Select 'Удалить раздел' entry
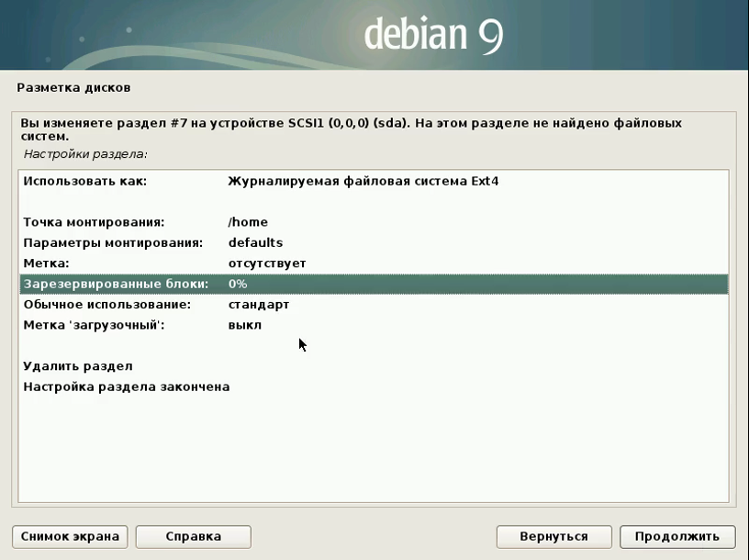Screen dimensions: 749x560 point(78,366)
